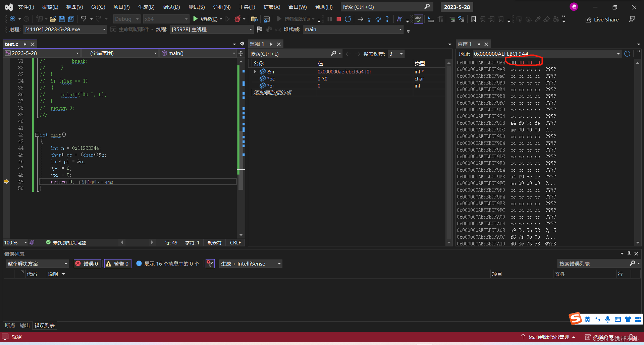
Task: Click the 继续(C) continue button
Action: (x=205, y=19)
